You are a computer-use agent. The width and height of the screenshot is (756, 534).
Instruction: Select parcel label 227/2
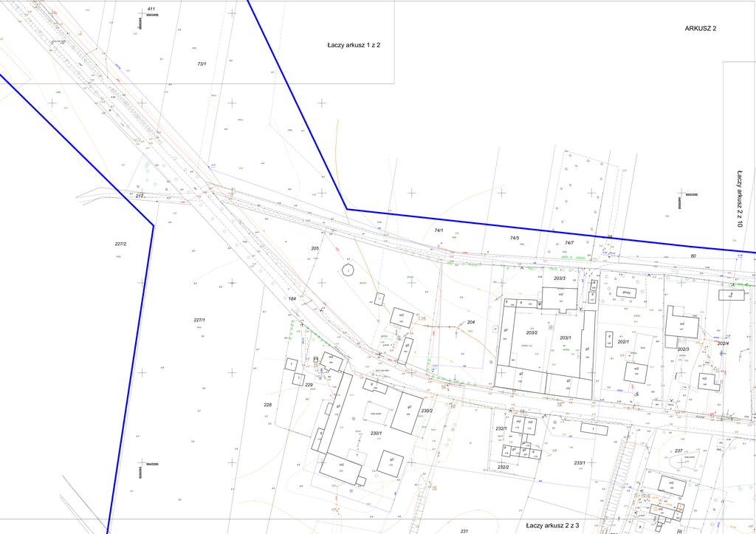tap(121, 244)
